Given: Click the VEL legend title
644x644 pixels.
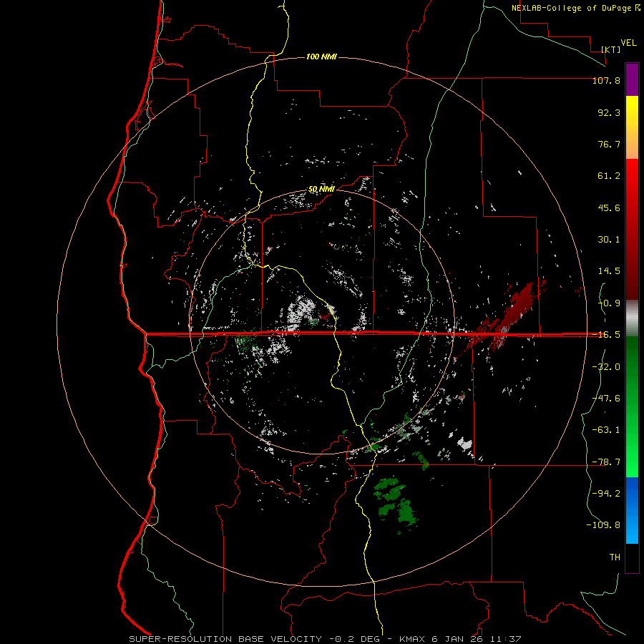Looking at the screenshot, I should point(628,43).
